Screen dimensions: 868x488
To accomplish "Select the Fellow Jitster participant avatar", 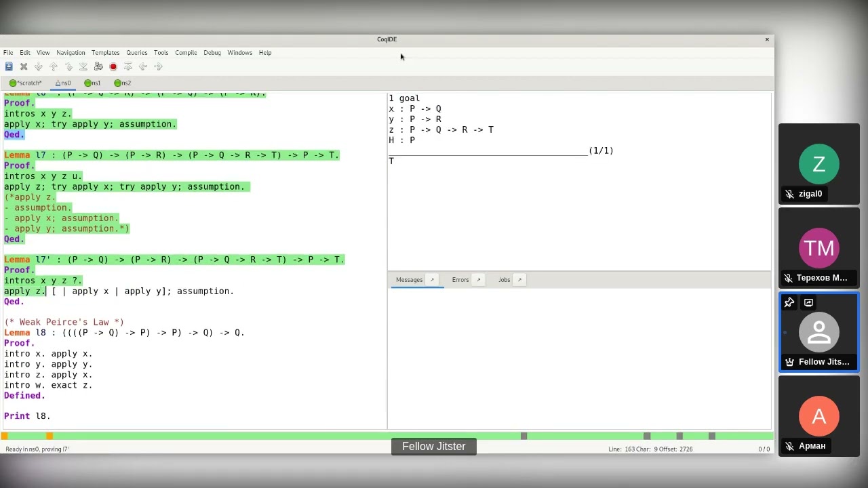I will [x=818, y=333].
